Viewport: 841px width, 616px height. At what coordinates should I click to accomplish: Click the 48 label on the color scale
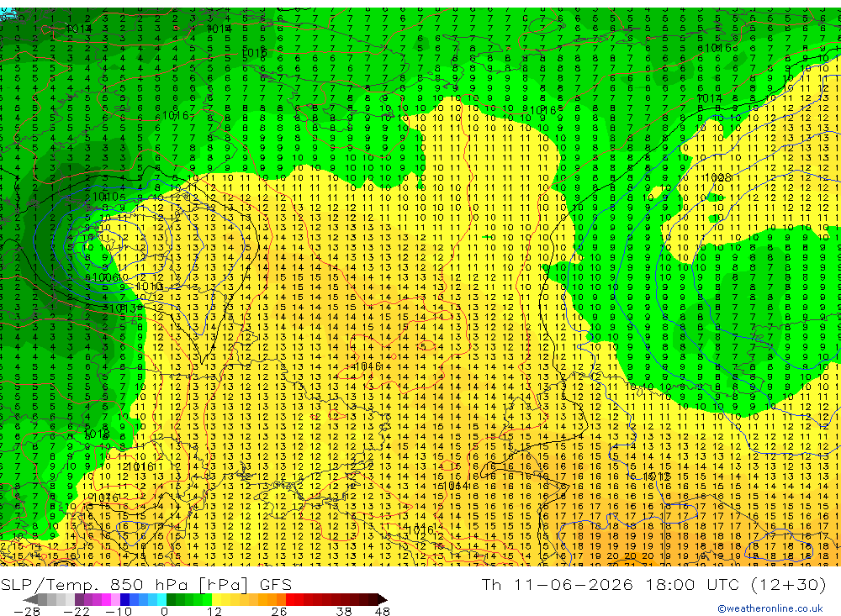(x=383, y=612)
